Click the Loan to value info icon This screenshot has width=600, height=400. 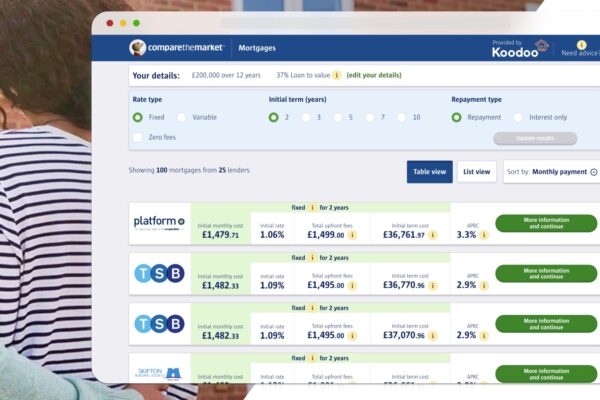(x=336, y=75)
